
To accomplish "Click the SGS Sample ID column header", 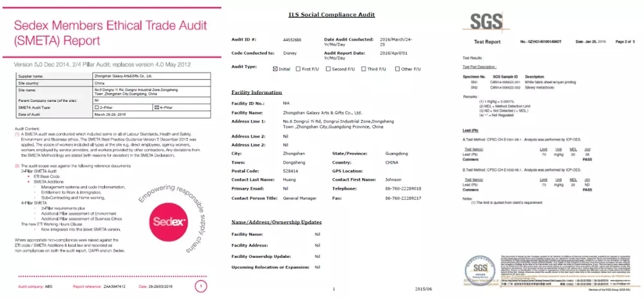I will (x=506, y=77).
